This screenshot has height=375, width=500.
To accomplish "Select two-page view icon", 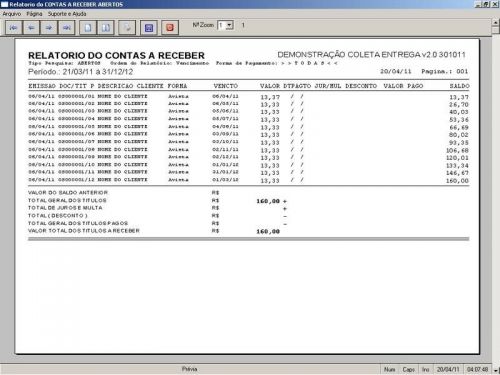I will 106,27.
